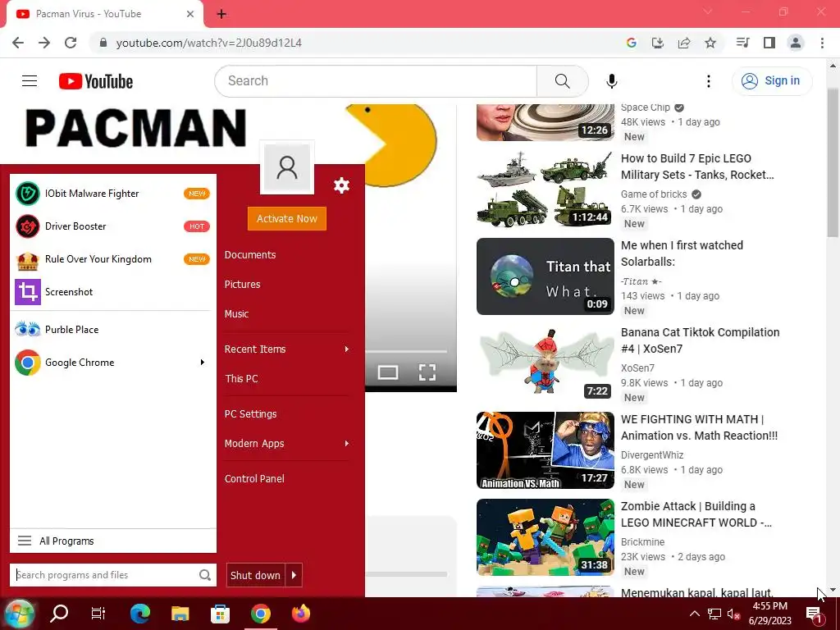Launch Driver Booster
This screenshot has width=840, height=630.
(112, 226)
